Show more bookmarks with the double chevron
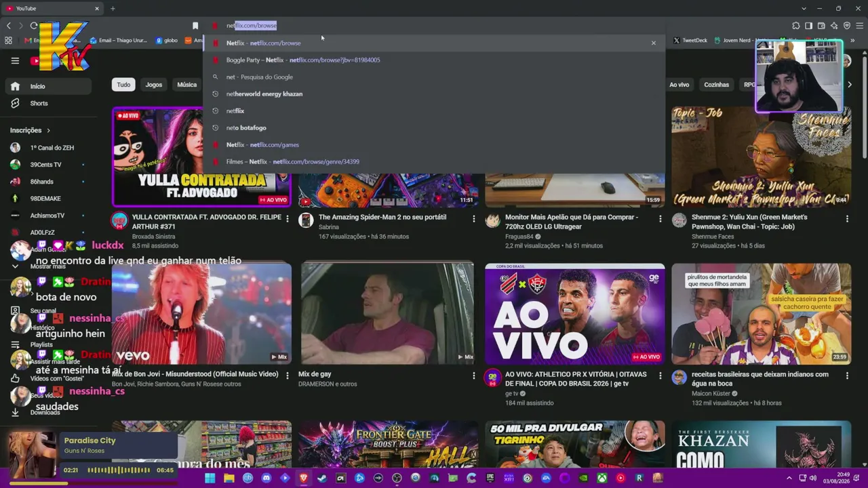The image size is (868, 488). pyautogui.click(x=852, y=41)
